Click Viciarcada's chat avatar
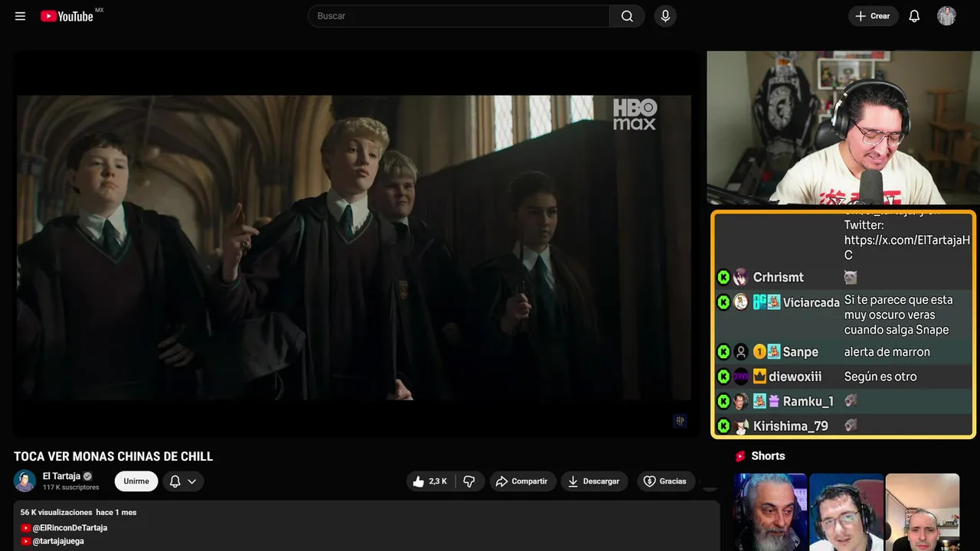Screen dimensions: 980x551 coord(740,302)
